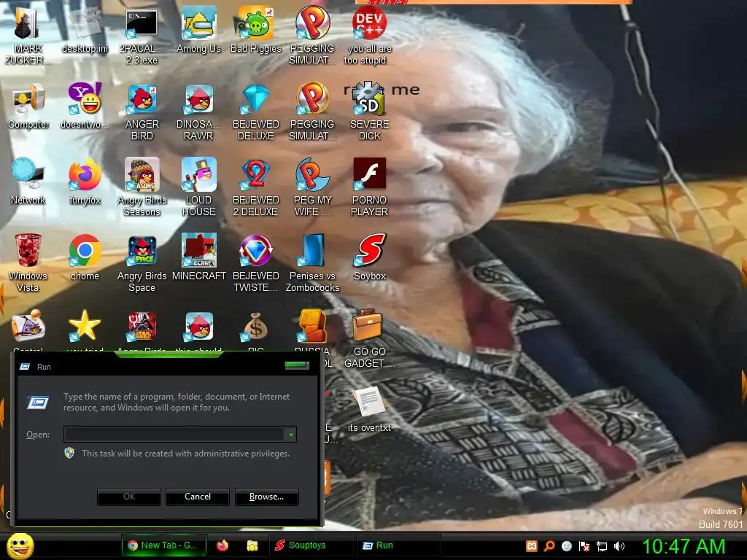
Task: Open the 10:47 AM clock
Action: tap(684, 546)
